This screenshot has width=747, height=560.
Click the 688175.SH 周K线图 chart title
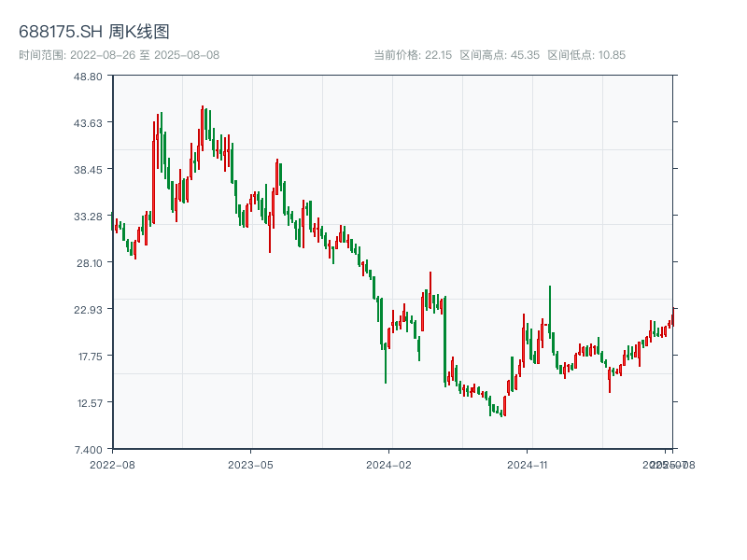[94, 33]
